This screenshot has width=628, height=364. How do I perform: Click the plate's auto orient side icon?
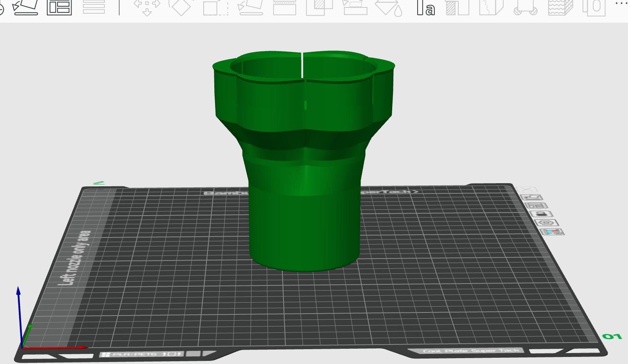coord(532,198)
